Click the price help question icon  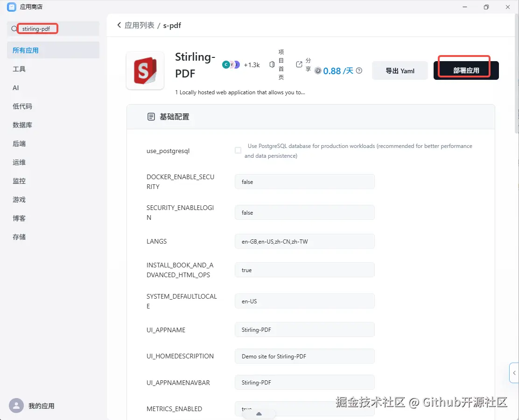pos(359,70)
